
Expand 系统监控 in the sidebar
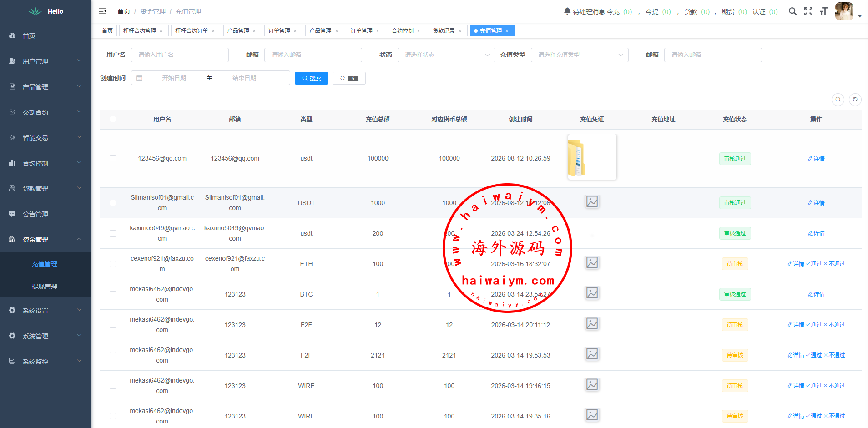point(45,362)
